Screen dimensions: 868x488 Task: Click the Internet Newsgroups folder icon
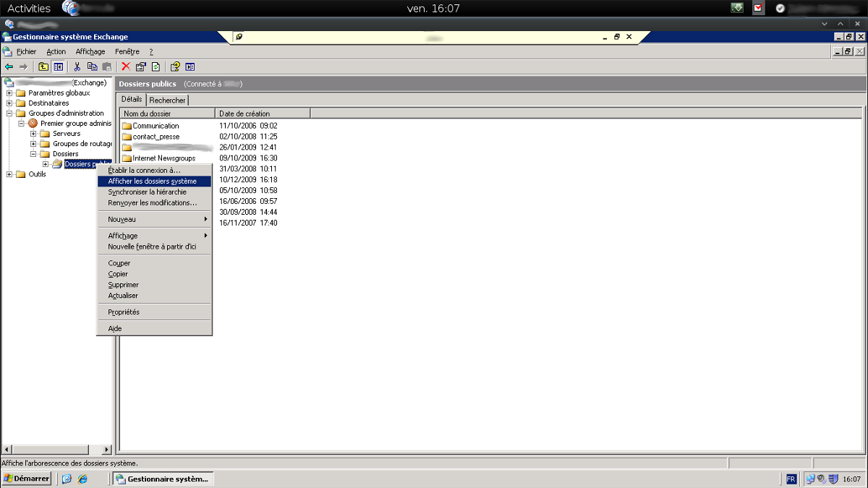(x=127, y=158)
